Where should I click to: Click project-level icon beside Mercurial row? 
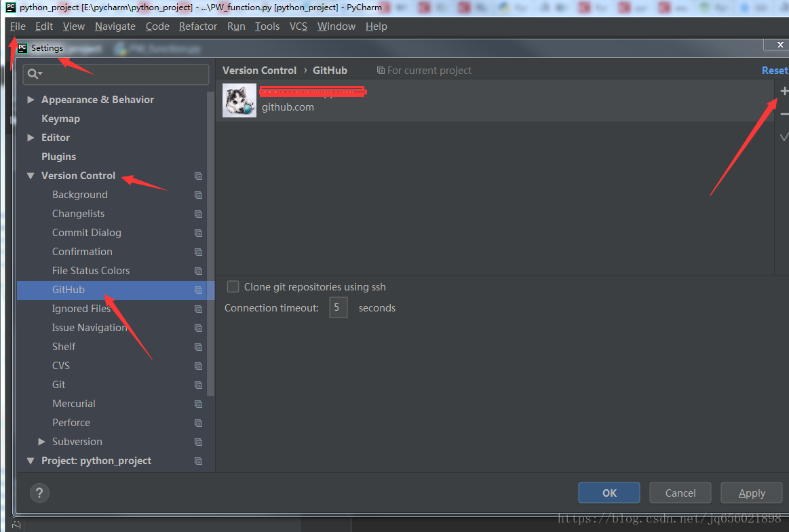tap(198, 404)
